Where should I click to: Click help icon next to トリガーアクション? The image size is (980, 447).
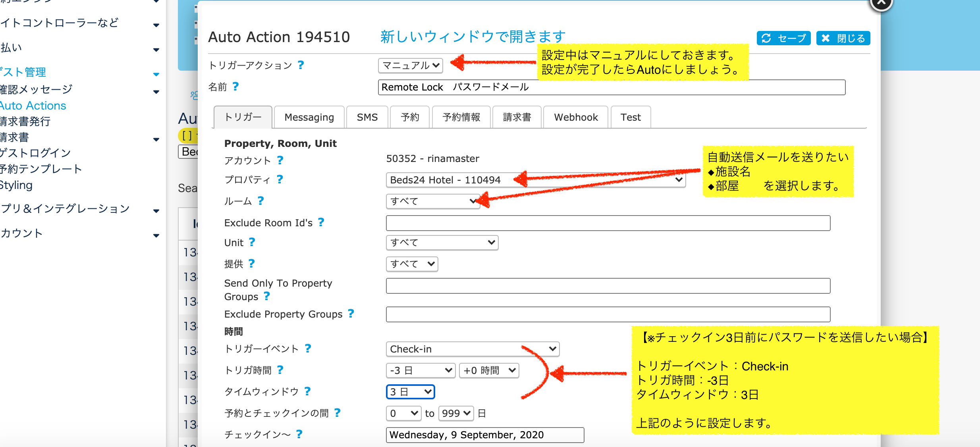(x=301, y=65)
